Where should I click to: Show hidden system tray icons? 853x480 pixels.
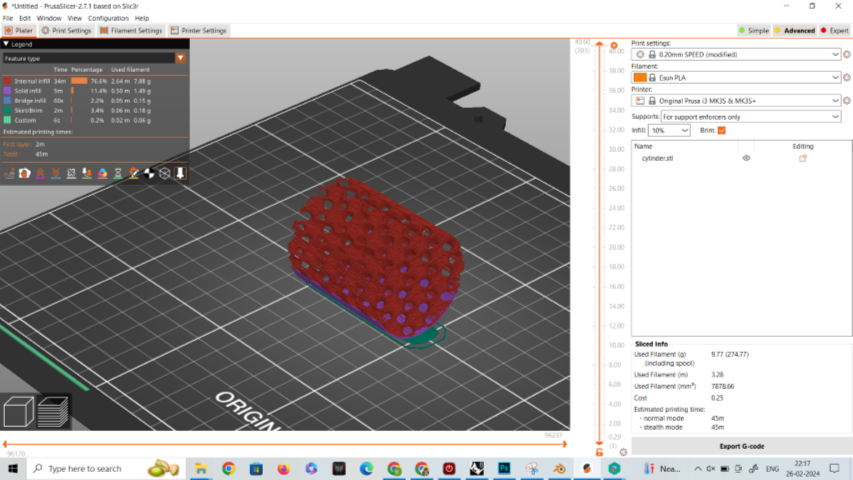click(697, 469)
